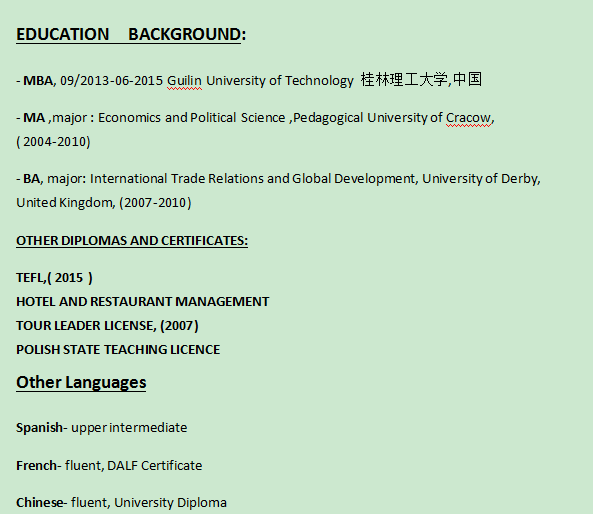The image size is (593, 514).
Task: Click the EDUCATION BACKGROUND heading
Action: (x=131, y=34)
